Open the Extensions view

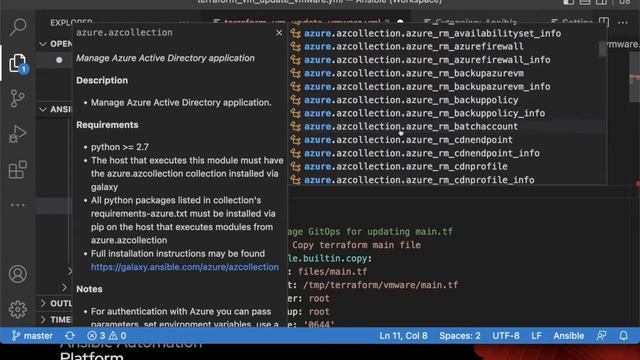(18, 169)
